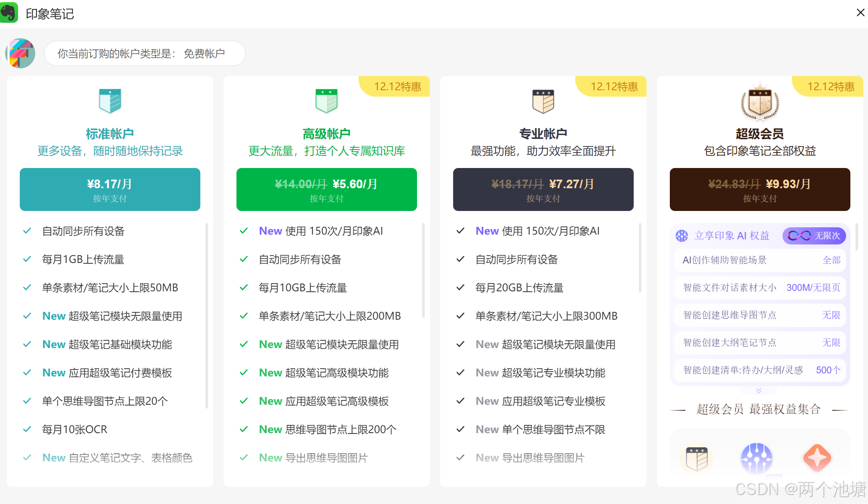Click the Evernote elephant logo icon

(x=9, y=12)
